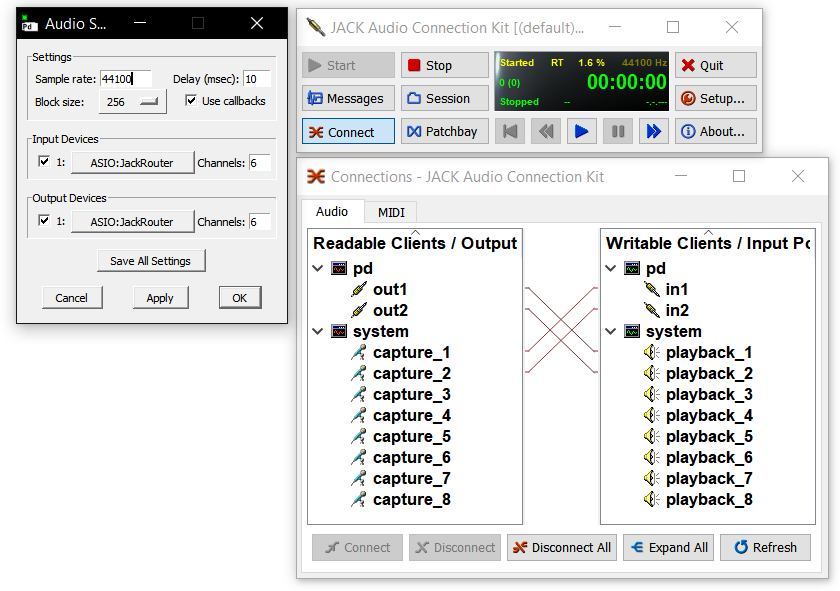Screen dimensions: 840x591
Task: Click the capture_1 microphone icon
Action: tap(359, 352)
